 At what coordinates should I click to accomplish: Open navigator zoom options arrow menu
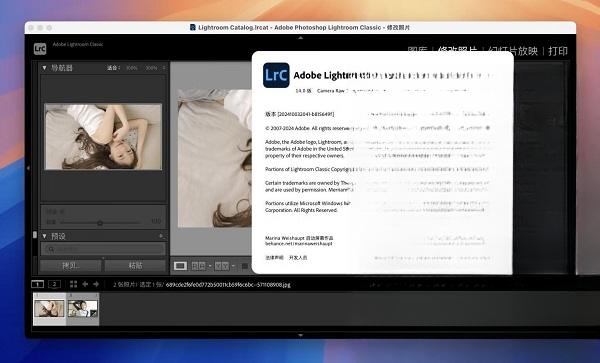[164, 68]
